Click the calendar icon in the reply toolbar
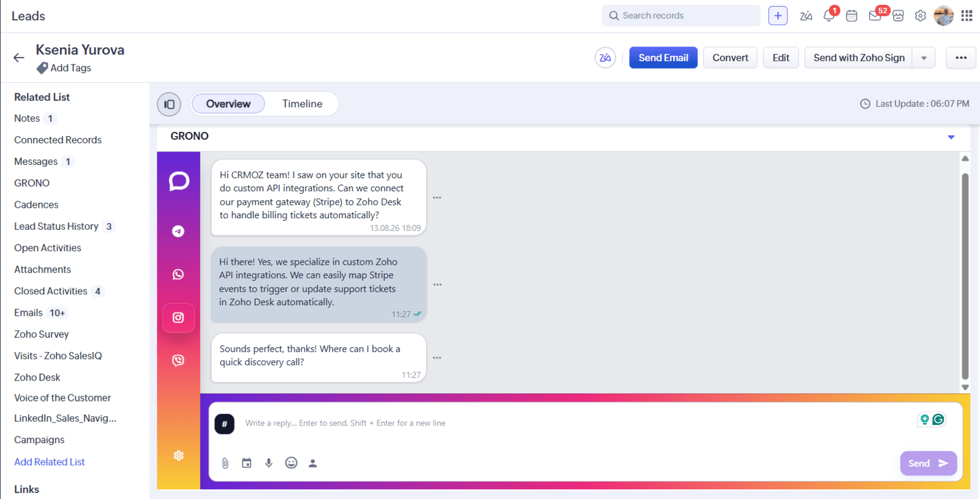 [x=247, y=463]
